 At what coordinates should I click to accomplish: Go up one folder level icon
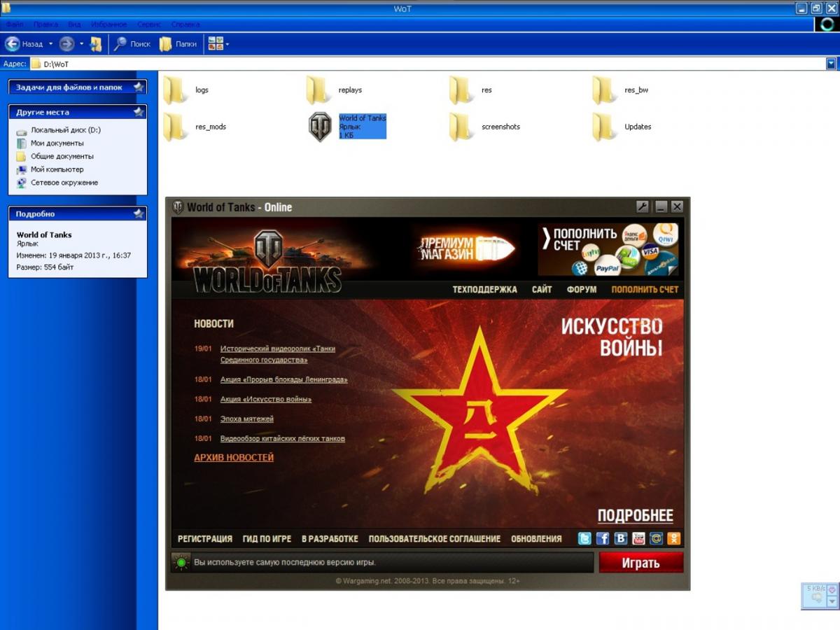pos(96,43)
